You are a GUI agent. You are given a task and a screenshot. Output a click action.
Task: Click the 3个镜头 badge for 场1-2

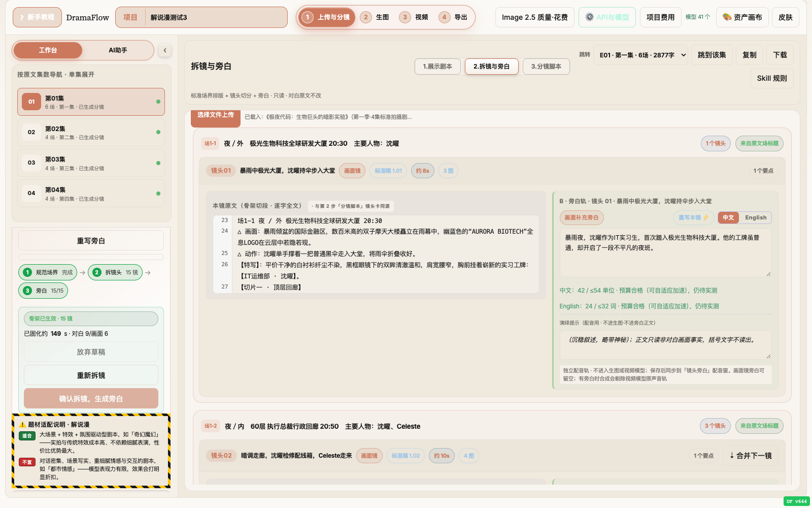point(715,426)
